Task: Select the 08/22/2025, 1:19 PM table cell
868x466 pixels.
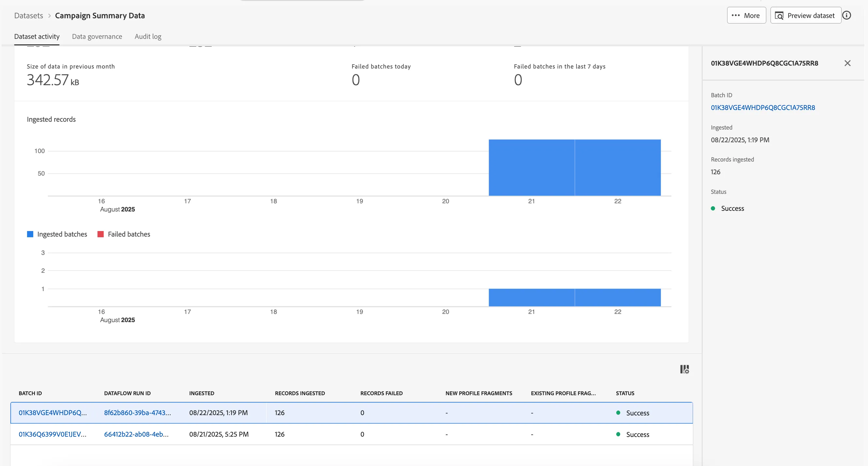Action: coord(218,413)
